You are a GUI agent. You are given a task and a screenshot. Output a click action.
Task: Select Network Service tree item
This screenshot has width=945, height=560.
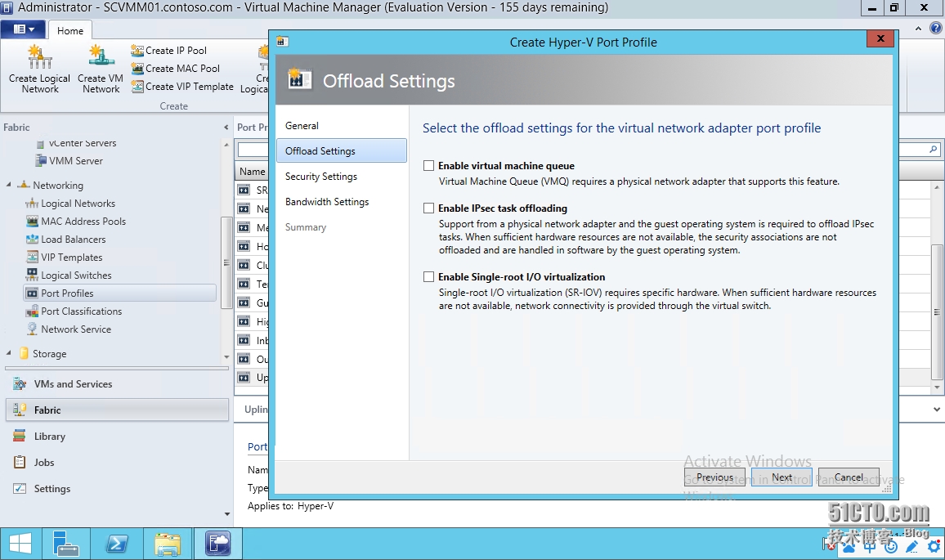click(76, 329)
